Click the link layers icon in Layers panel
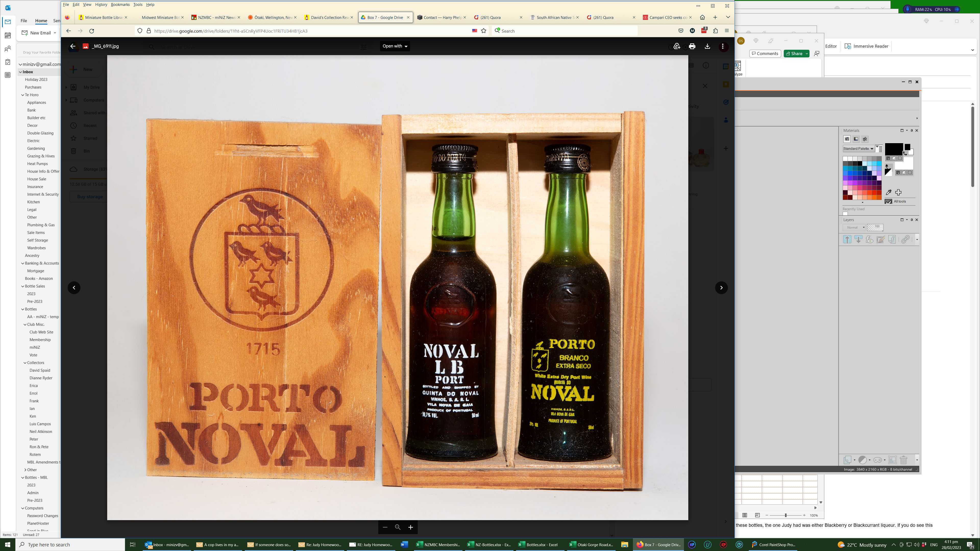The image size is (980, 551). pyautogui.click(x=905, y=239)
